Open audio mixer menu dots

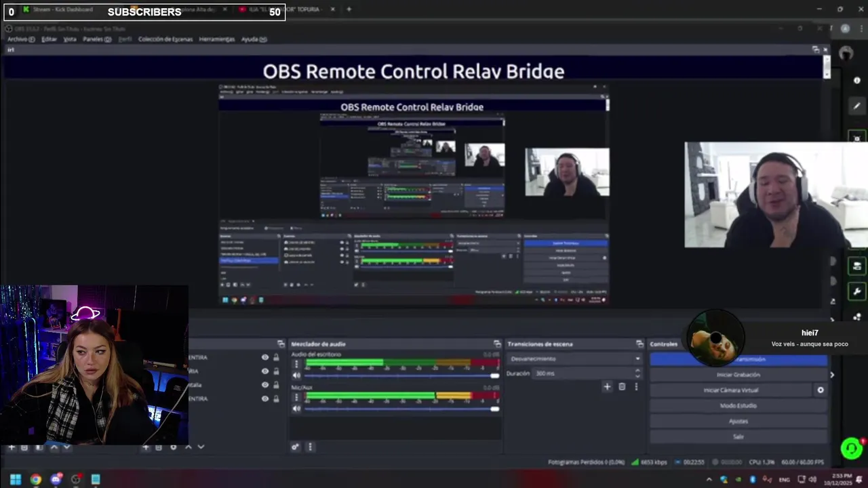(x=310, y=447)
